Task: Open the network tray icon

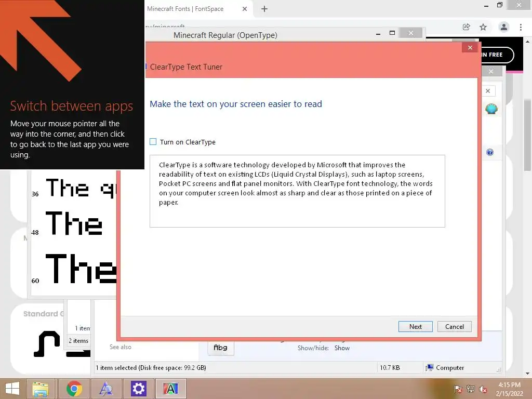Action: 471,389
